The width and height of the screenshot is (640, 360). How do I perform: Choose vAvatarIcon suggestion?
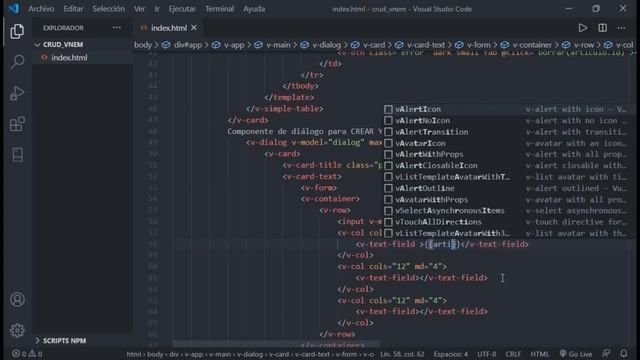(506, 143)
